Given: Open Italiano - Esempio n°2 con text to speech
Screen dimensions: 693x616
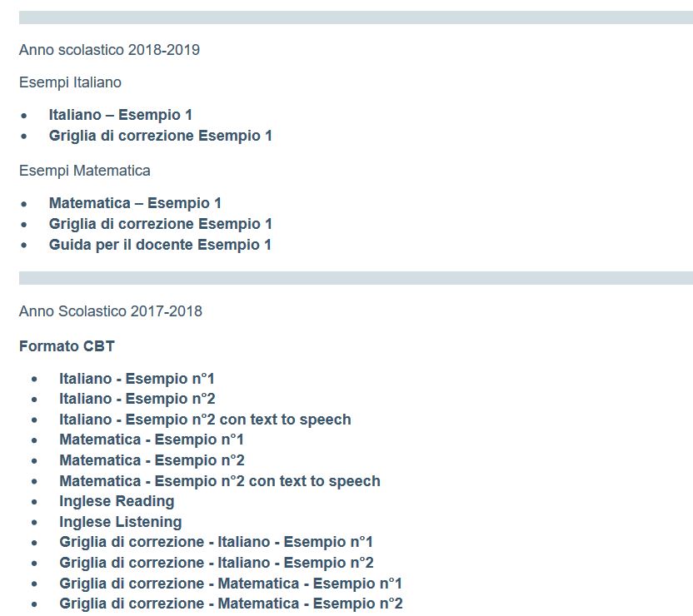Looking at the screenshot, I should pyautogui.click(x=205, y=420).
